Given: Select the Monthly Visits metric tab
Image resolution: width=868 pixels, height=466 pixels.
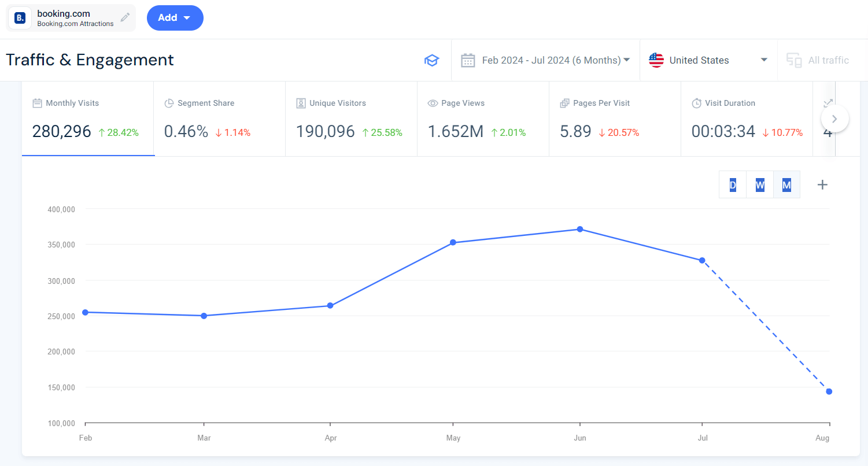Looking at the screenshot, I should (88, 119).
